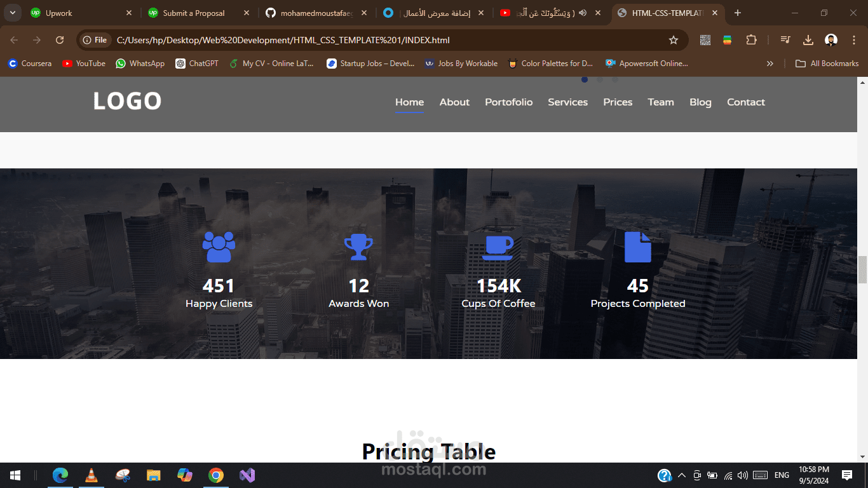Image resolution: width=868 pixels, height=488 pixels.
Task: Go forward in browser history
Action: (x=37, y=40)
